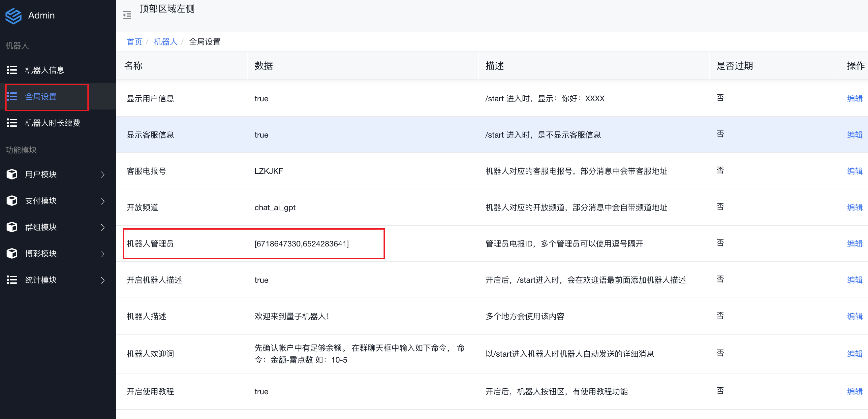Click the 用户模块 cube icon
The width and height of the screenshot is (868, 419).
click(x=12, y=174)
